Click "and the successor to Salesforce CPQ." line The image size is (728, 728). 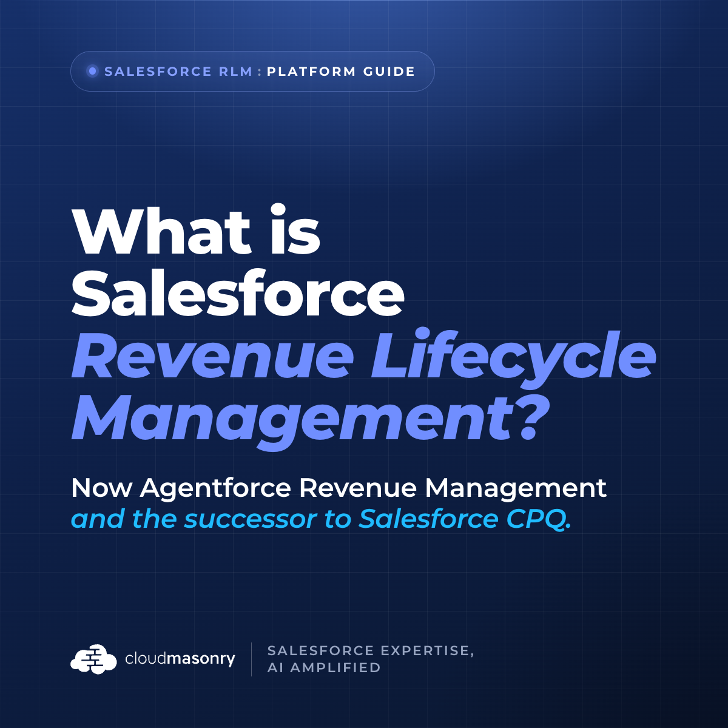tap(321, 520)
